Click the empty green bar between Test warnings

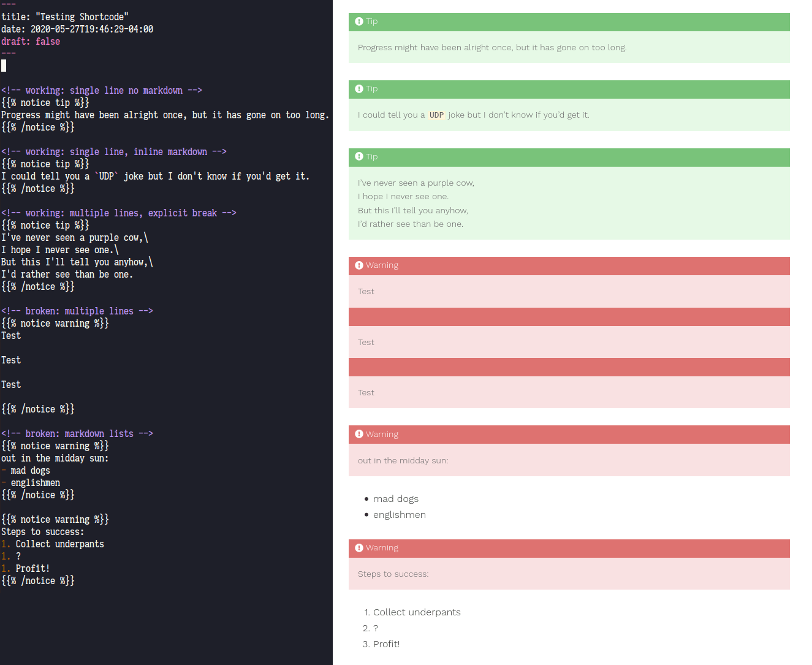[569, 317]
